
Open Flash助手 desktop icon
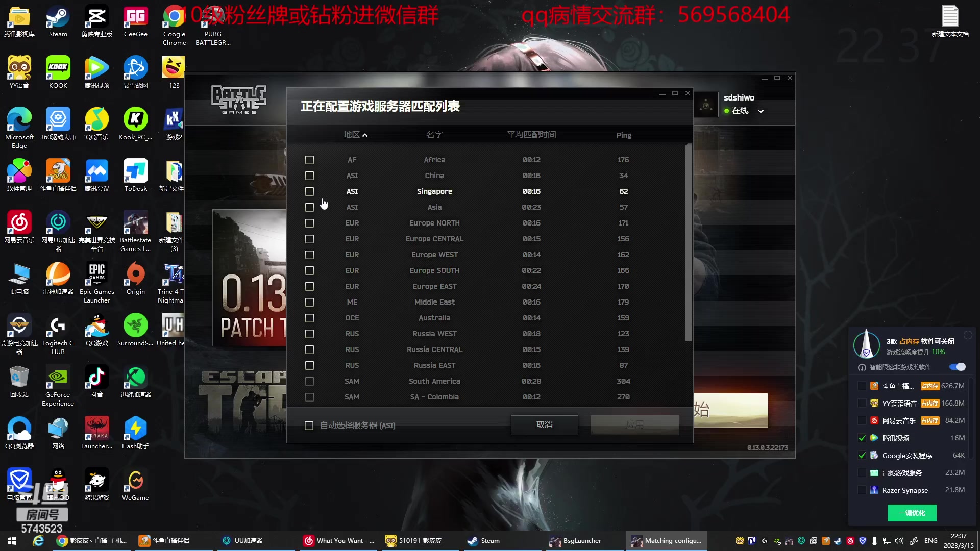coord(135,434)
